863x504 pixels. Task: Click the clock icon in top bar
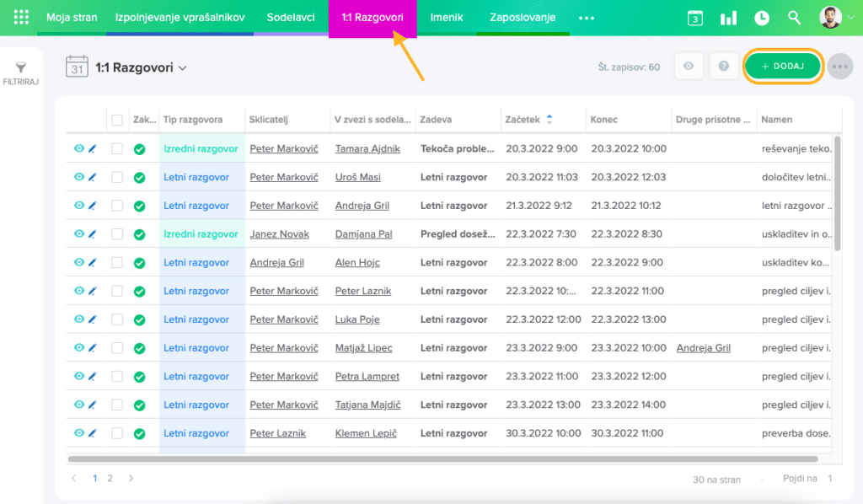click(x=761, y=18)
